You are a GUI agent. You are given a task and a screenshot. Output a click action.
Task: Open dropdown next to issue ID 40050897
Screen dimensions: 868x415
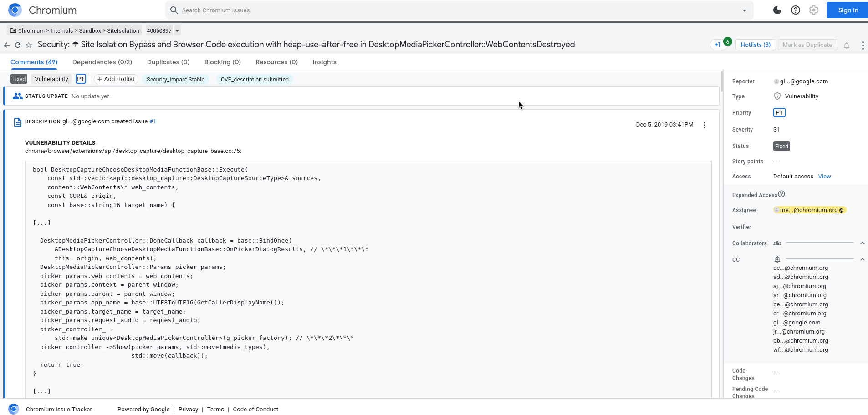[x=177, y=30]
